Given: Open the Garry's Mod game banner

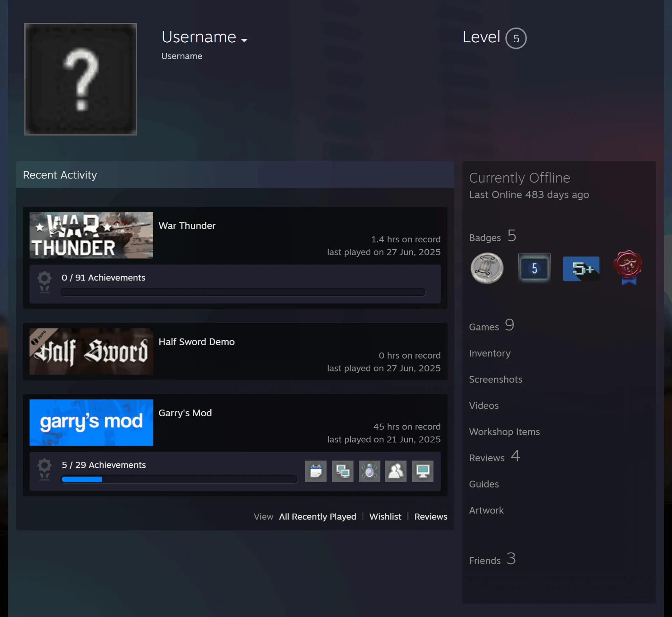Looking at the screenshot, I should [91, 423].
